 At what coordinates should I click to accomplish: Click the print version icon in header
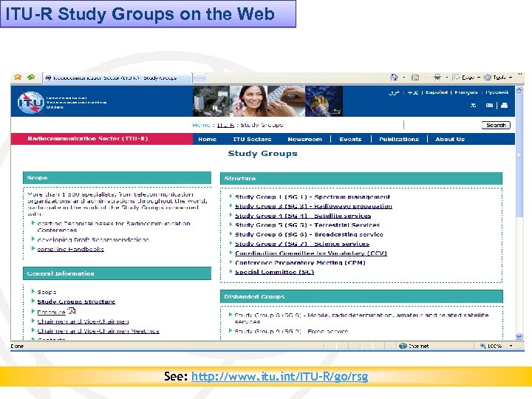coord(504,106)
